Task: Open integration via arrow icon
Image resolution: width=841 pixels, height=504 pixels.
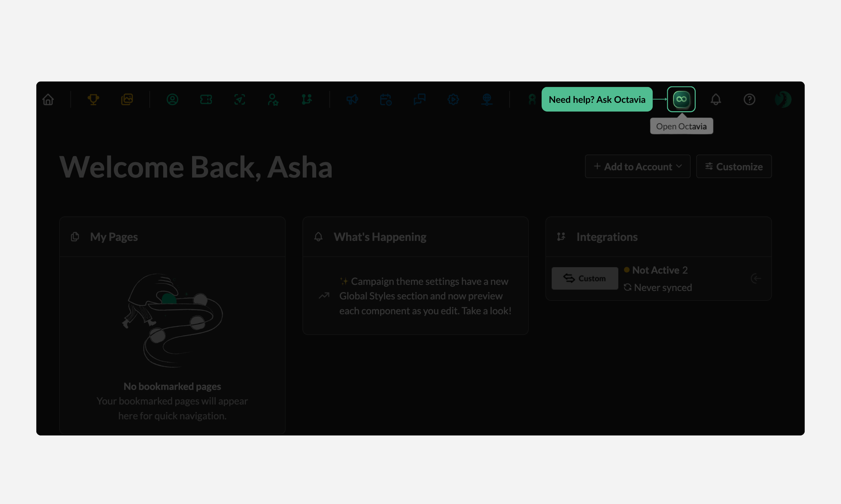Action: (756, 279)
